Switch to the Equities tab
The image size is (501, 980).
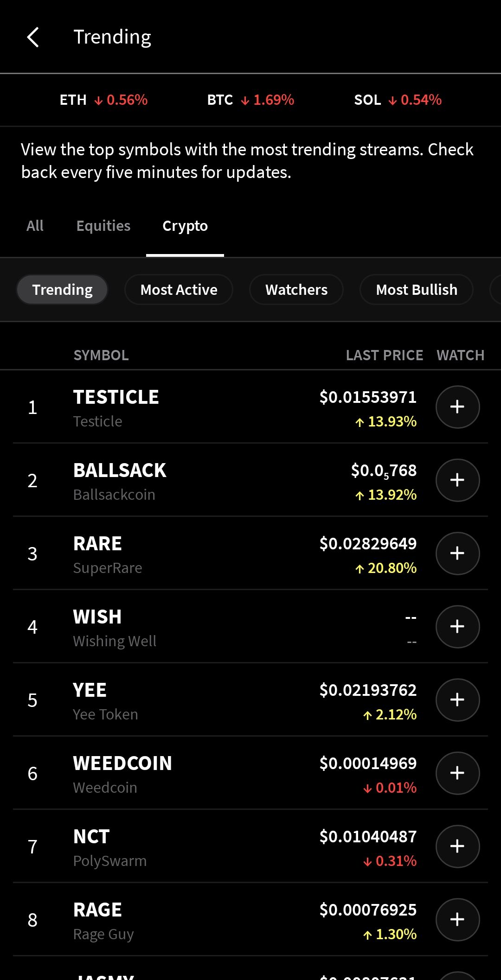pyautogui.click(x=103, y=226)
